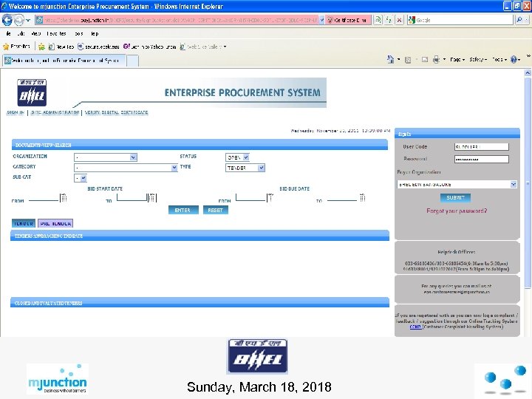The image size is (532, 399).
Task: Open a new browser tab
Action: (133, 61)
